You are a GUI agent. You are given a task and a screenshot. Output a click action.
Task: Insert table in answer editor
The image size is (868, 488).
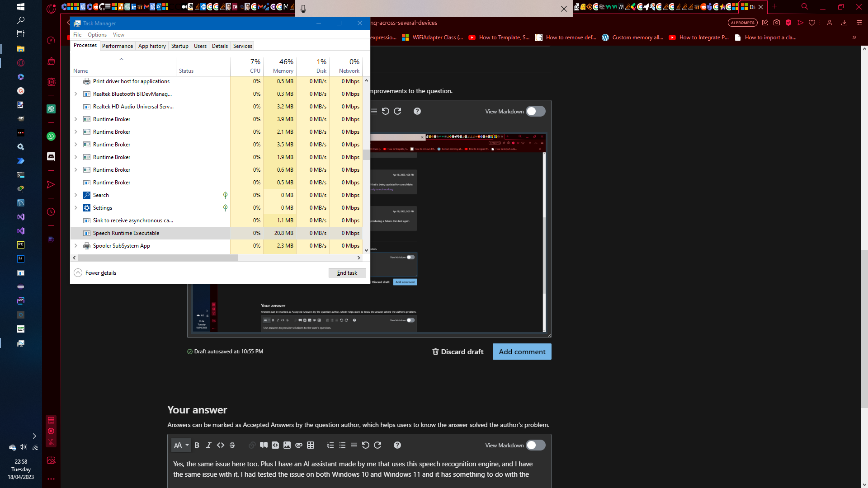(x=311, y=445)
